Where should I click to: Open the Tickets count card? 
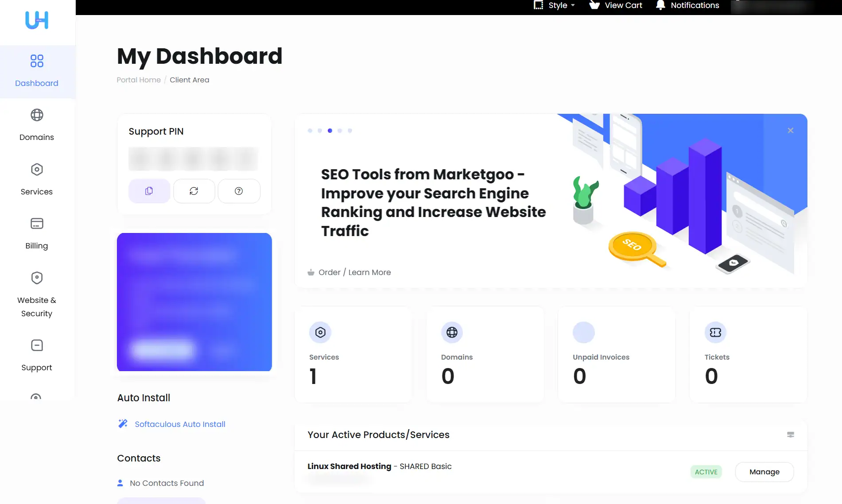click(749, 354)
